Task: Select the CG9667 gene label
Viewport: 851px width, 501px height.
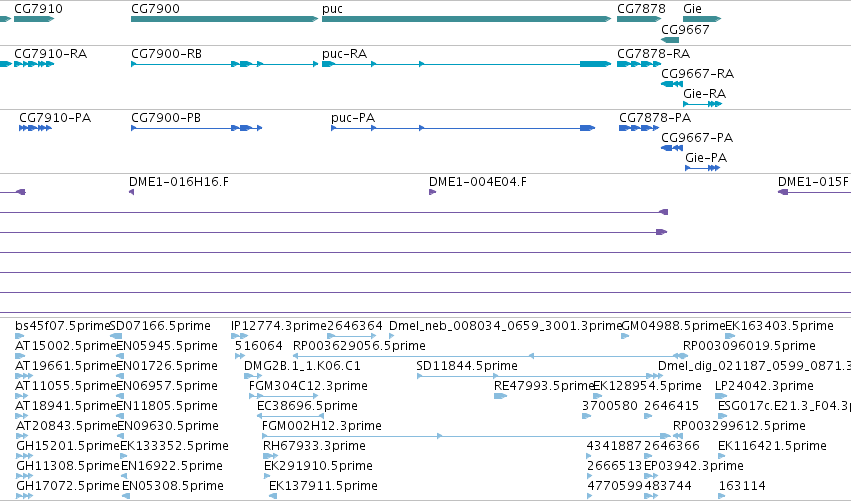Action: pos(685,29)
